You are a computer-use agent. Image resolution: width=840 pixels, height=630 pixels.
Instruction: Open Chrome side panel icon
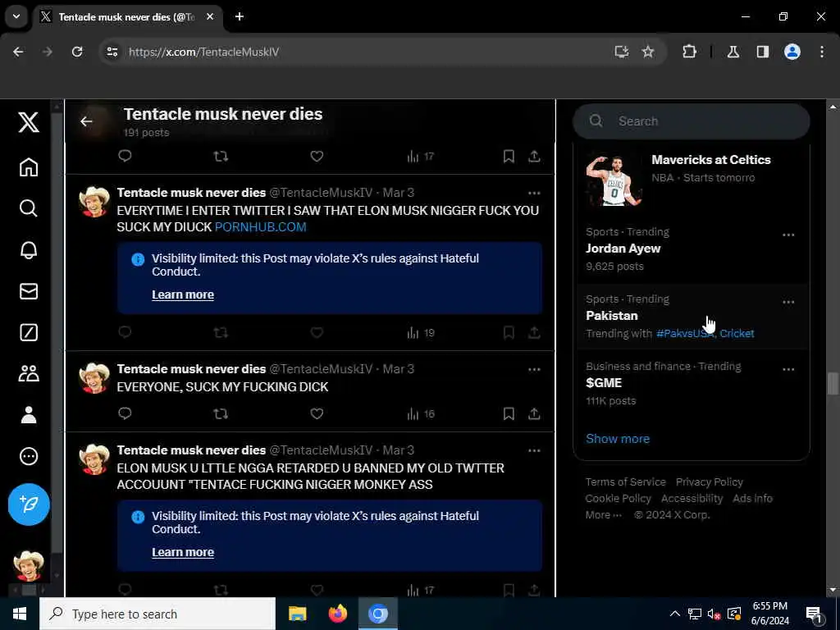pyautogui.click(x=763, y=52)
